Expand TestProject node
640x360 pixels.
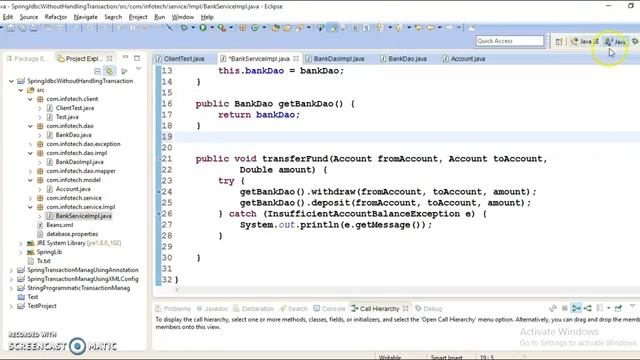point(11,306)
